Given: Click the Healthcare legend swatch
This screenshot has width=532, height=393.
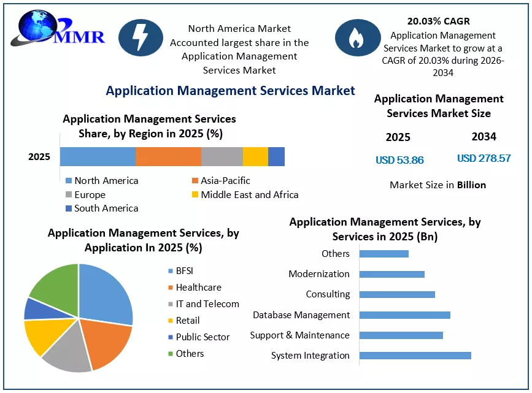Looking at the screenshot, I should (171, 288).
